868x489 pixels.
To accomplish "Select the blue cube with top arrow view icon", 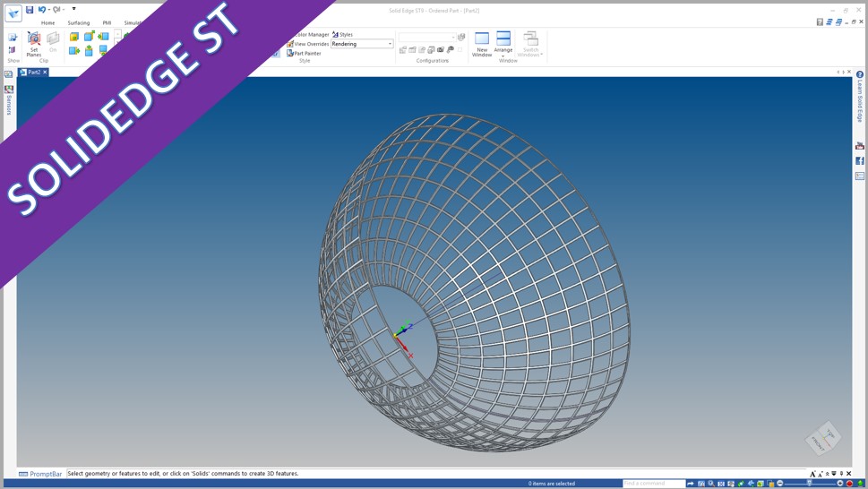I will click(89, 37).
